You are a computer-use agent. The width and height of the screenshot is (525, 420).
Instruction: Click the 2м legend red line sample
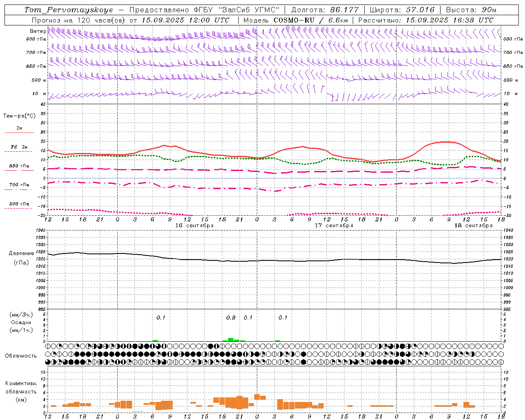point(19,132)
